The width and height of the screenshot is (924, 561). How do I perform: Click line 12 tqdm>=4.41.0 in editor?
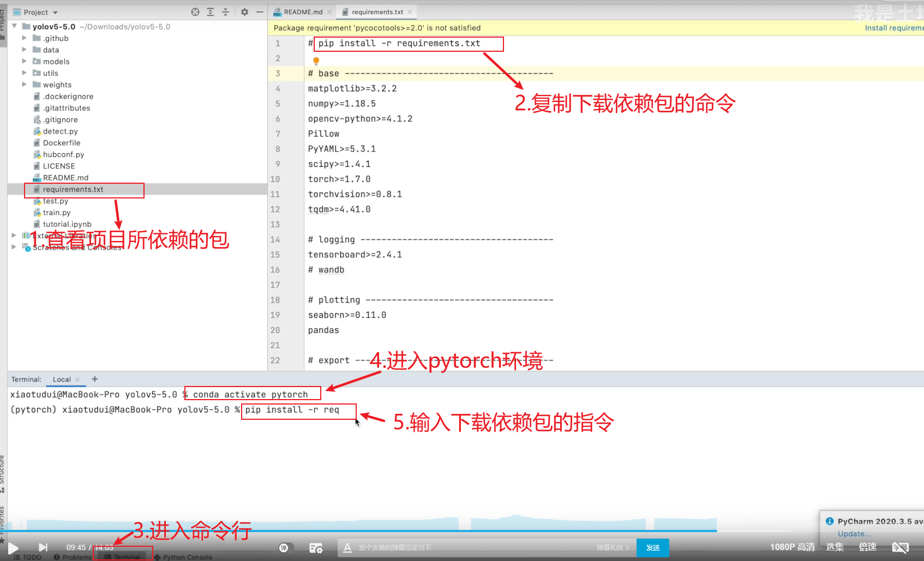click(339, 209)
